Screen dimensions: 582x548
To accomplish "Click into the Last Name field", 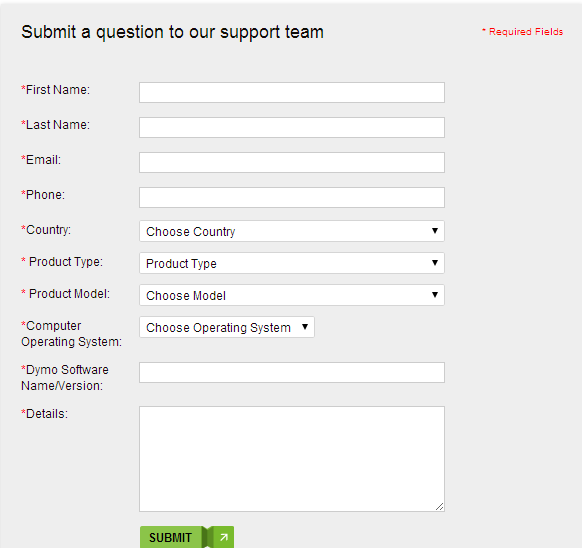I will (292, 127).
